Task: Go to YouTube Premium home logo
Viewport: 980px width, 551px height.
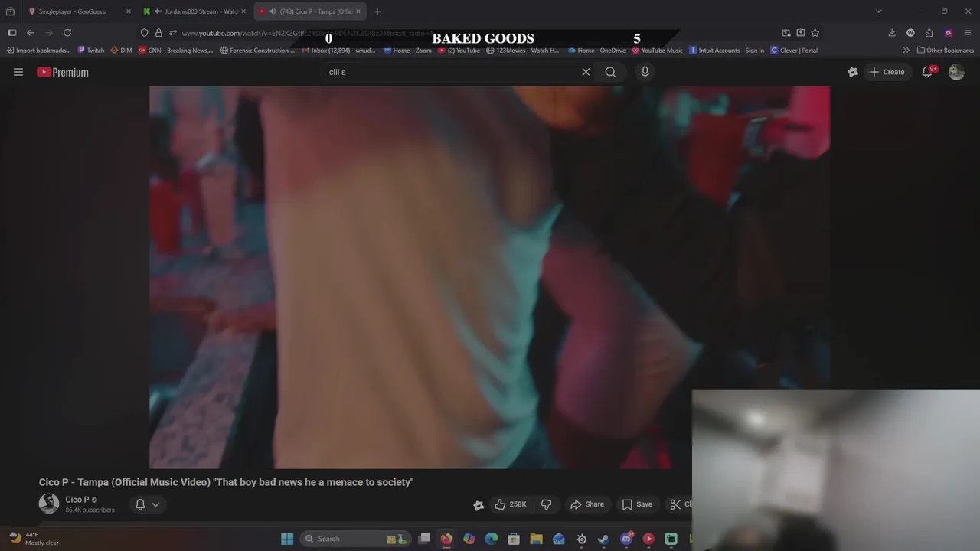Action: coord(63,72)
